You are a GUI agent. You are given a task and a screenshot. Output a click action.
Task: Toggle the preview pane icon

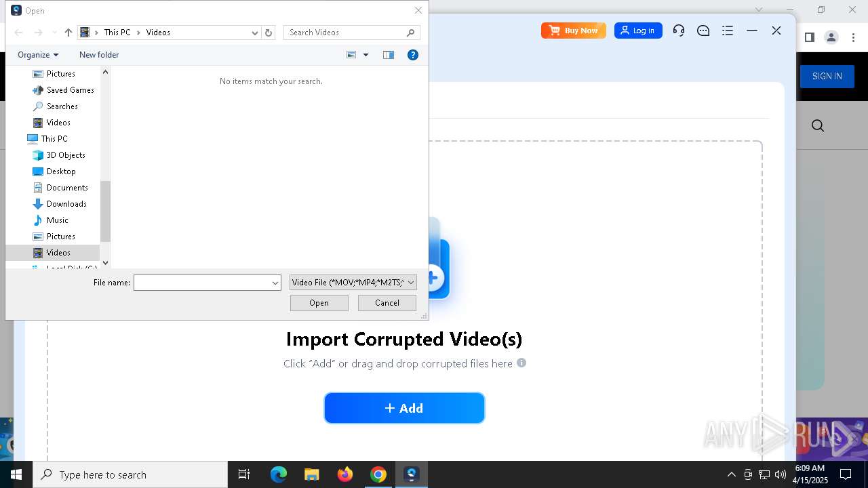coord(389,55)
